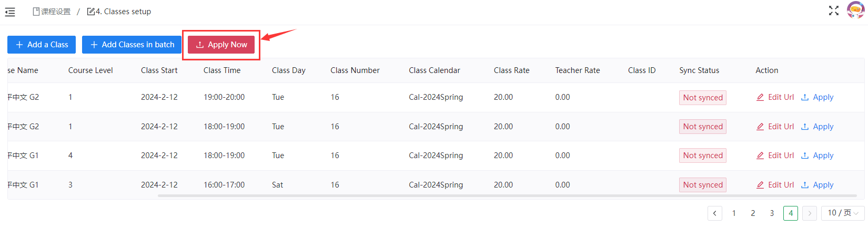Click Apply upload icon in first row
Viewport: 868px width, 228px height.
805,97
